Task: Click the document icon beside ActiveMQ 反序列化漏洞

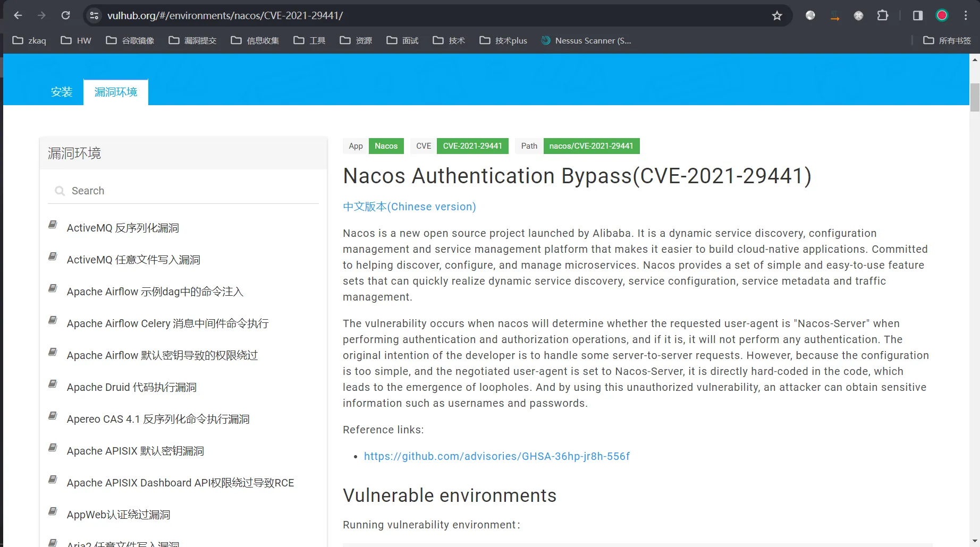Action: [x=52, y=224]
